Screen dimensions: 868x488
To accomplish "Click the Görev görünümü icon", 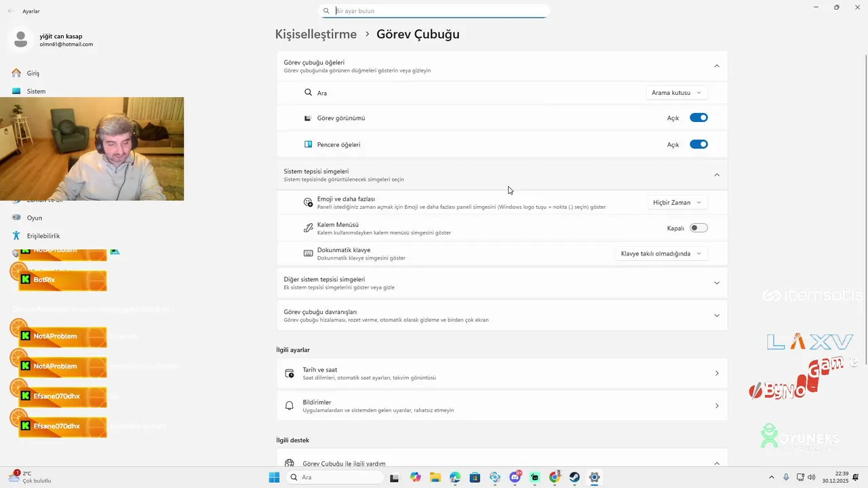I will point(308,118).
